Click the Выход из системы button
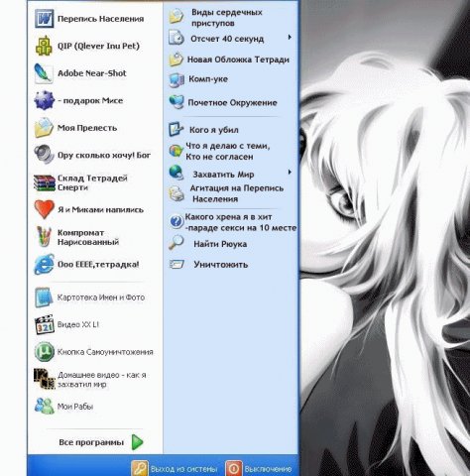 click(176, 469)
